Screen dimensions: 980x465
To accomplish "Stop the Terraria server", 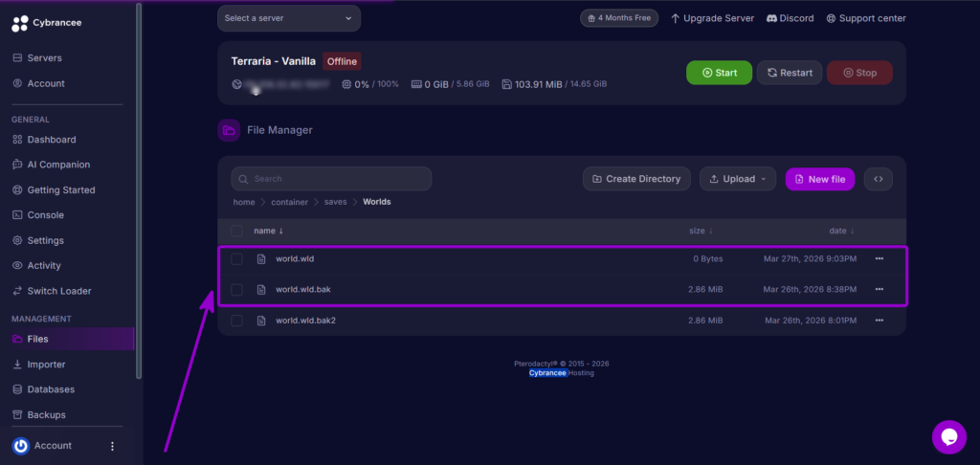I will (859, 73).
